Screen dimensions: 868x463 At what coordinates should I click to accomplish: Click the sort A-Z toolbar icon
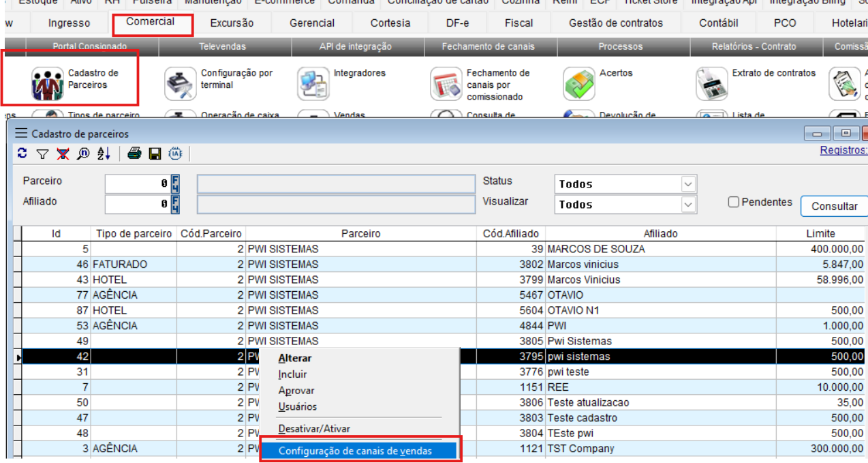104,153
